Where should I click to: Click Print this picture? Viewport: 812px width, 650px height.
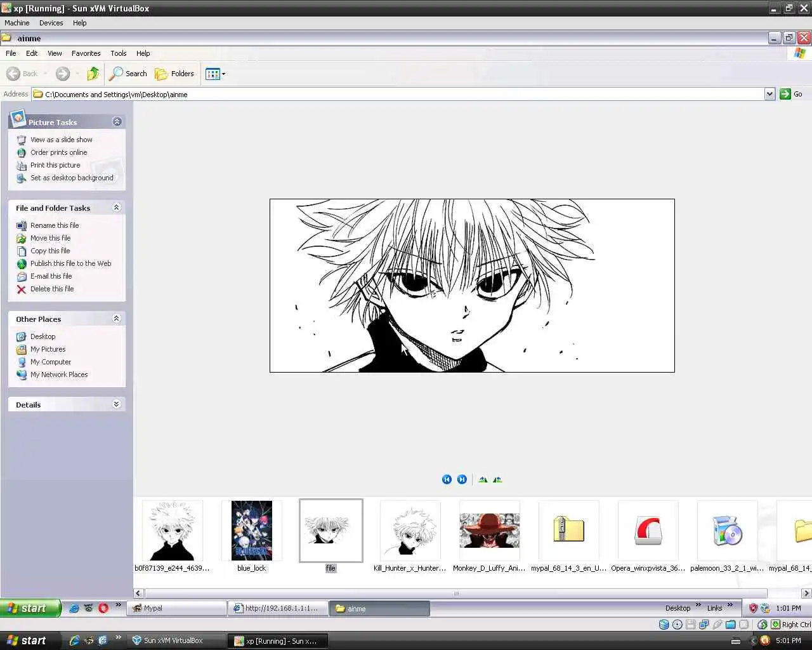click(55, 165)
